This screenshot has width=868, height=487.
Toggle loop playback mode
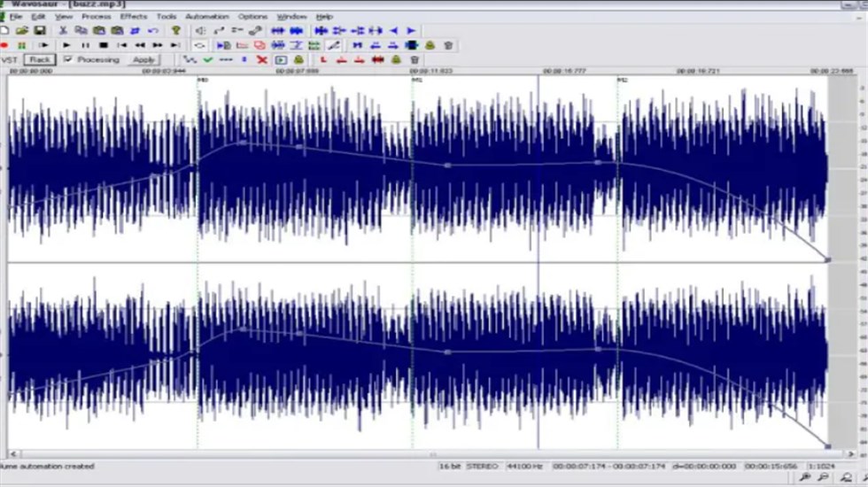[200, 45]
